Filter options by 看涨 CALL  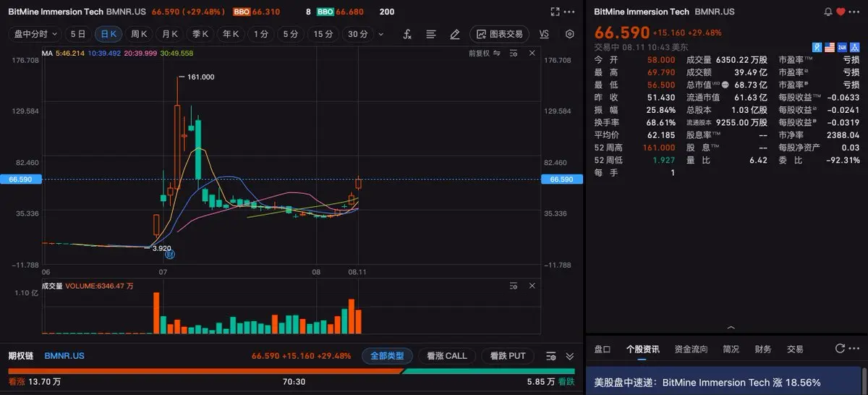coord(447,356)
